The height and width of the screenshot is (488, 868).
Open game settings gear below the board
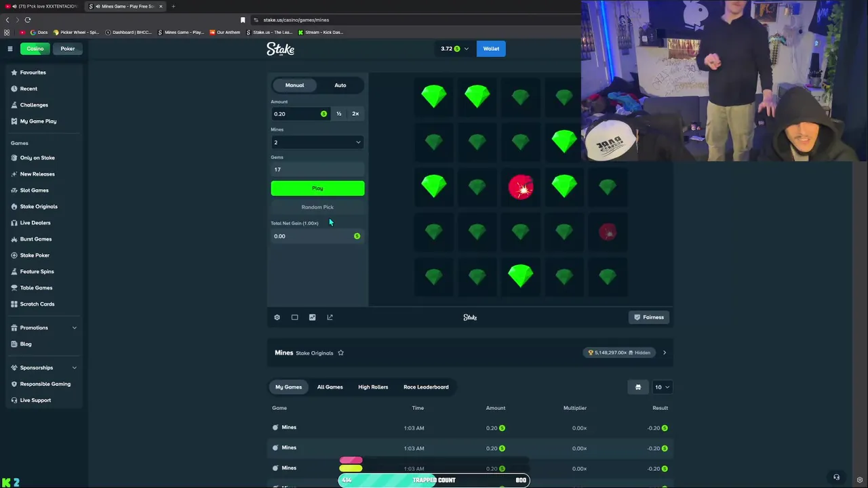click(x=277, y=317)
